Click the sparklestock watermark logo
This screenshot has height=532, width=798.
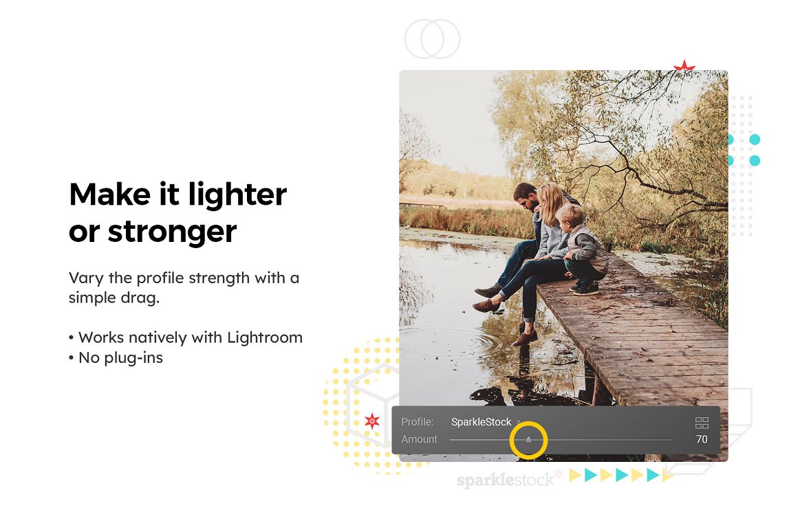click(509, 479)
